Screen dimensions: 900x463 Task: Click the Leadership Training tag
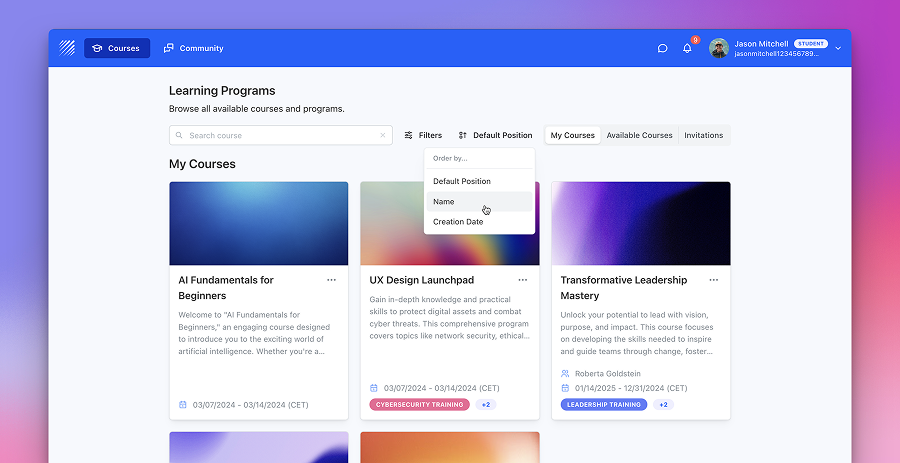pyautogui.click(x=604, y=404)
